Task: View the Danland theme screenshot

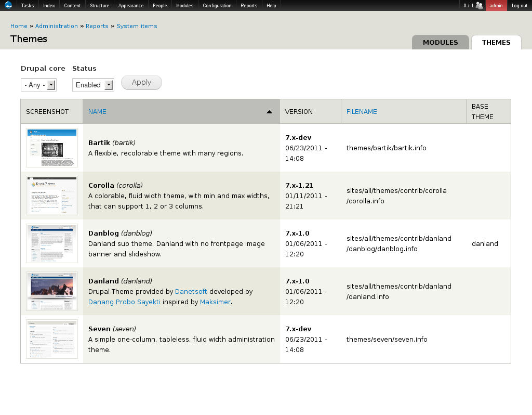Action: (x=51, y=291)
